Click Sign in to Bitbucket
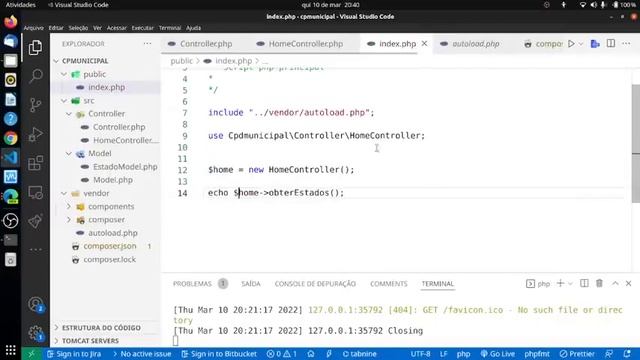Viewport: 640px width, 360px height. click(x=219, y=354)
